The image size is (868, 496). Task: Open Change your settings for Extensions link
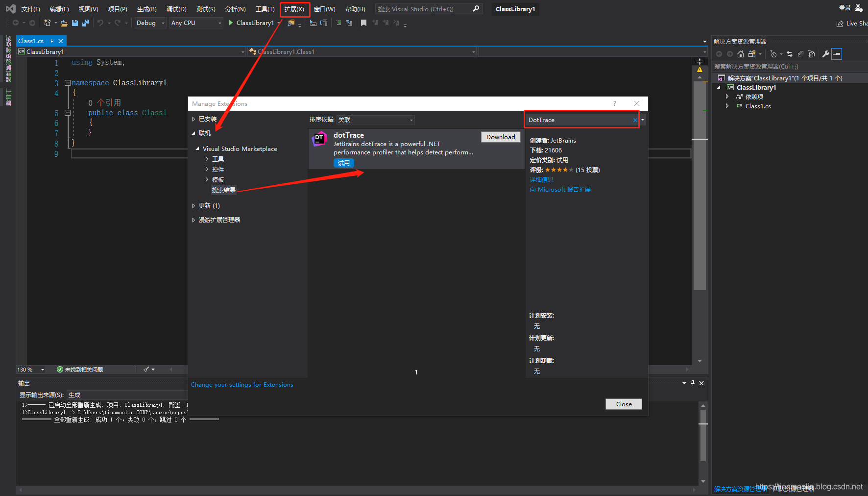click(242, 385)
